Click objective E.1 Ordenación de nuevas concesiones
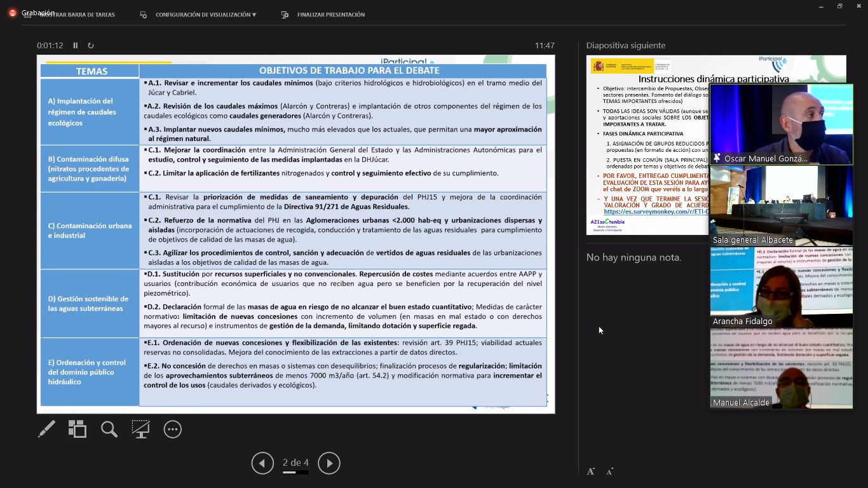The height and width of the screenshot is (488, 868). [x=343, y=348]
